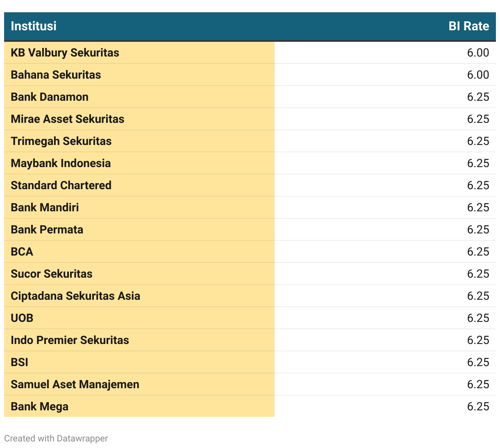Select the 6.25 rate for Indo Premier Sekuritas
The image size is (500, 448).
point(478,340)
